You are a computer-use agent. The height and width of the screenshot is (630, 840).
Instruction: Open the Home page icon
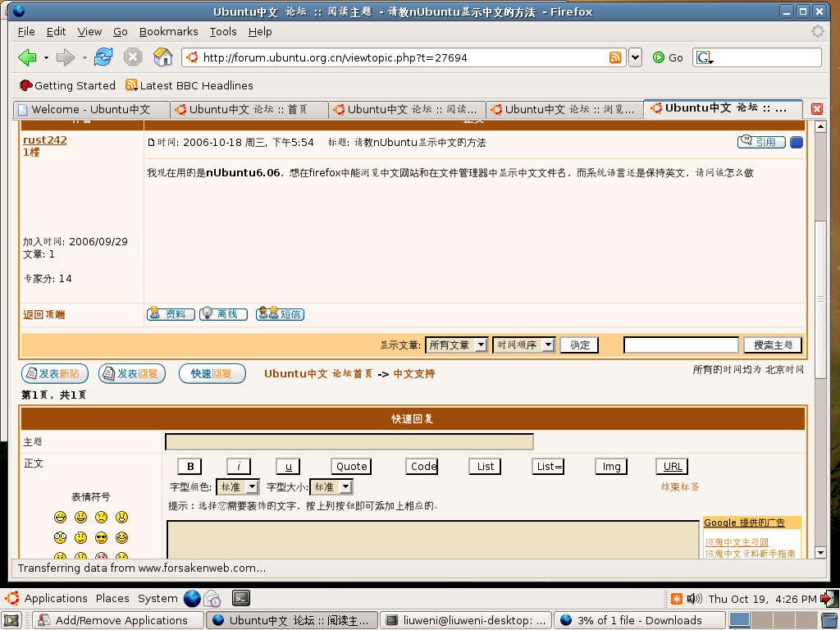pos(163,57)
